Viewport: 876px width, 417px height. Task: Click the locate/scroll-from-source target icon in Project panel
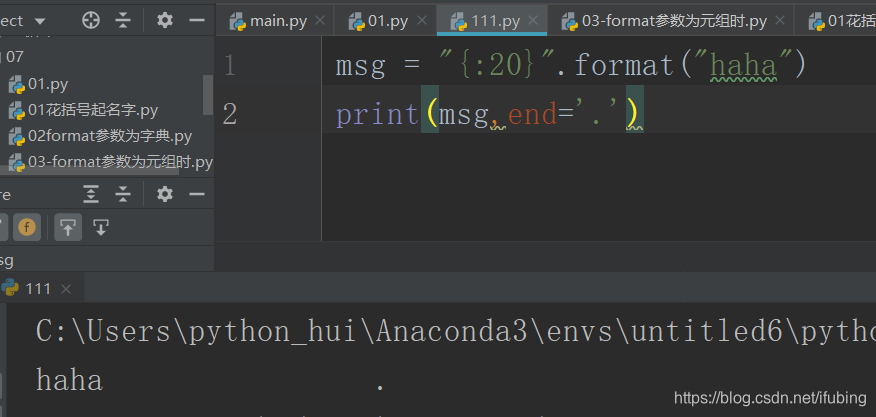91,21
